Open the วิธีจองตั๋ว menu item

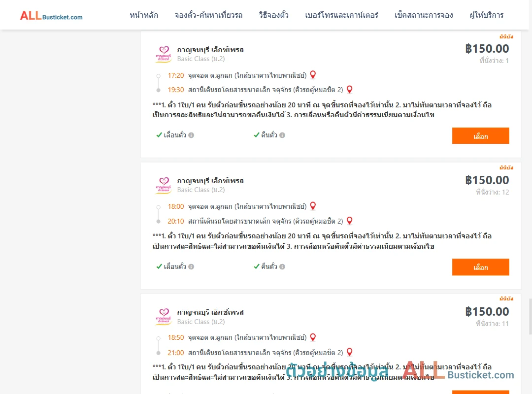[273, 15]
